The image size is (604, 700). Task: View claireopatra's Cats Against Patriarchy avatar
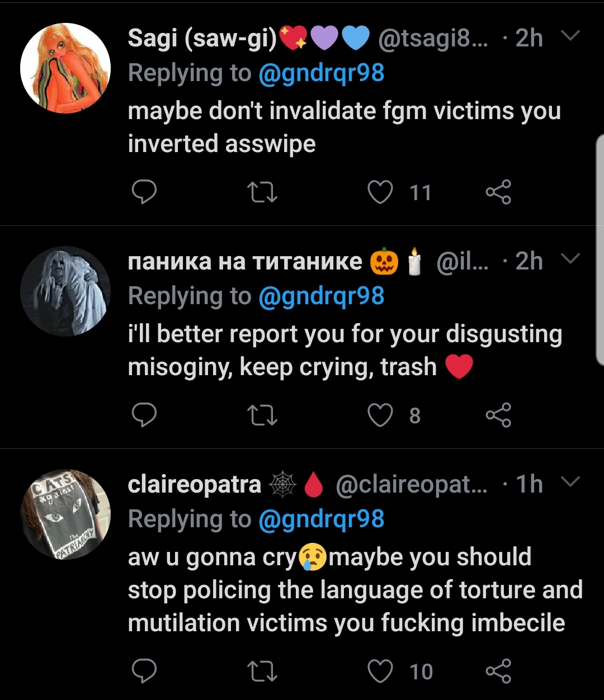[65, 514]
